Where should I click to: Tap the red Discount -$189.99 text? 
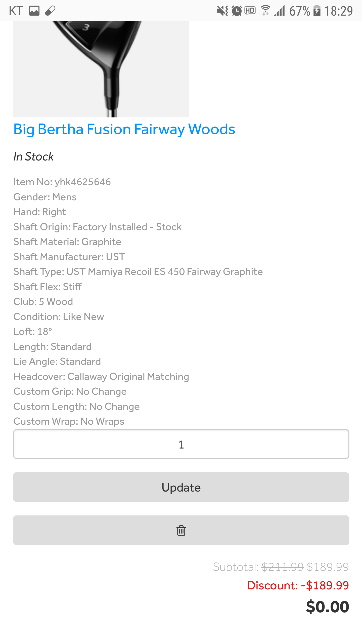coord(298,585)
